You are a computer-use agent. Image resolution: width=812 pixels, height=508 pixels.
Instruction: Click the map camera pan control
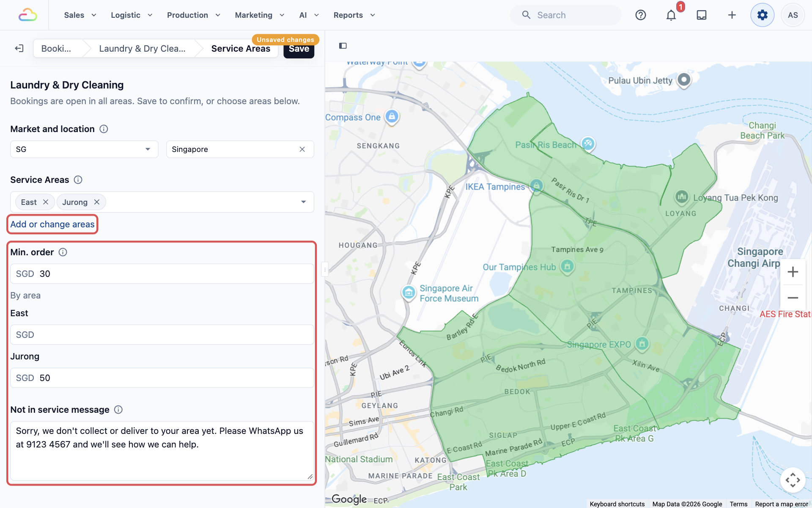click(793, 480)
